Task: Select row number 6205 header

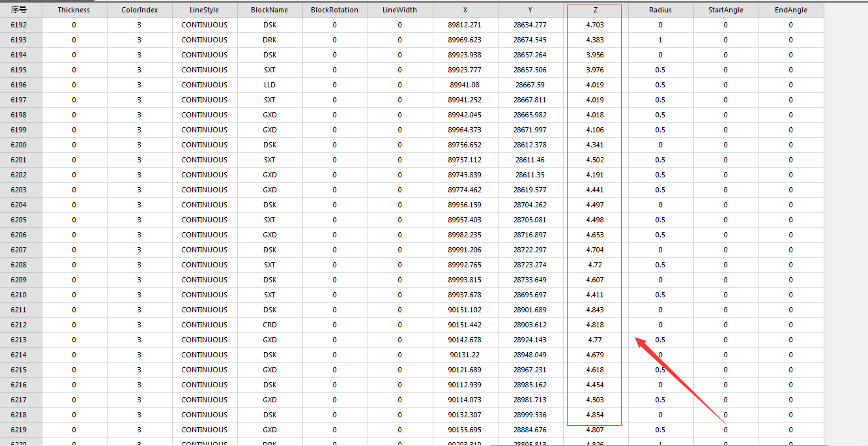Action: click(x=19, y=220)
